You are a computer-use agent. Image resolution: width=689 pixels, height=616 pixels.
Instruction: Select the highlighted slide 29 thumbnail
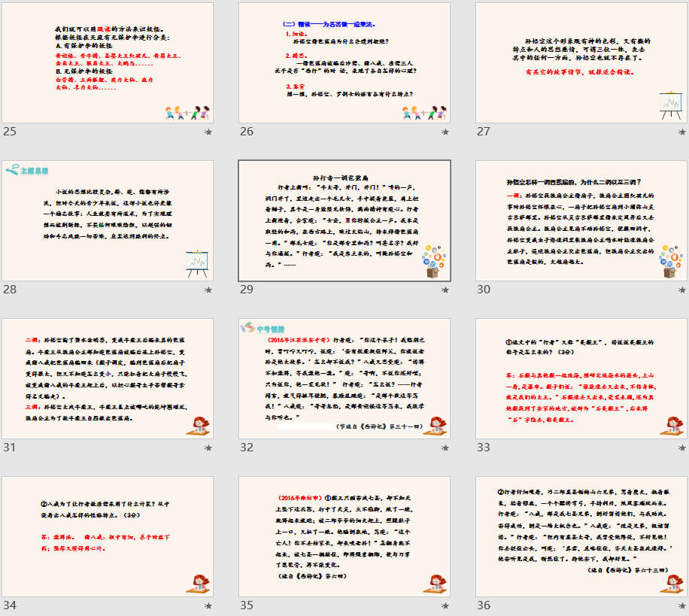pos(344,220)
